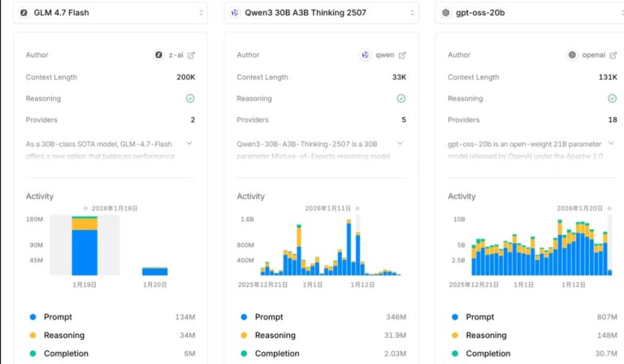The width and height of the screenshot is (624, 364).
Task: Click the Qwen3 30B model selector icon
Action: pos(235,13)
